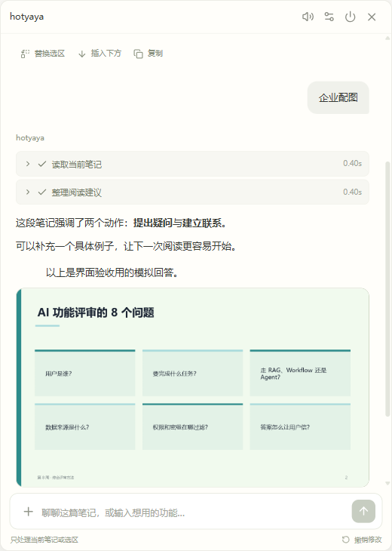Click the plus attach icon in input box

(29, 512)
